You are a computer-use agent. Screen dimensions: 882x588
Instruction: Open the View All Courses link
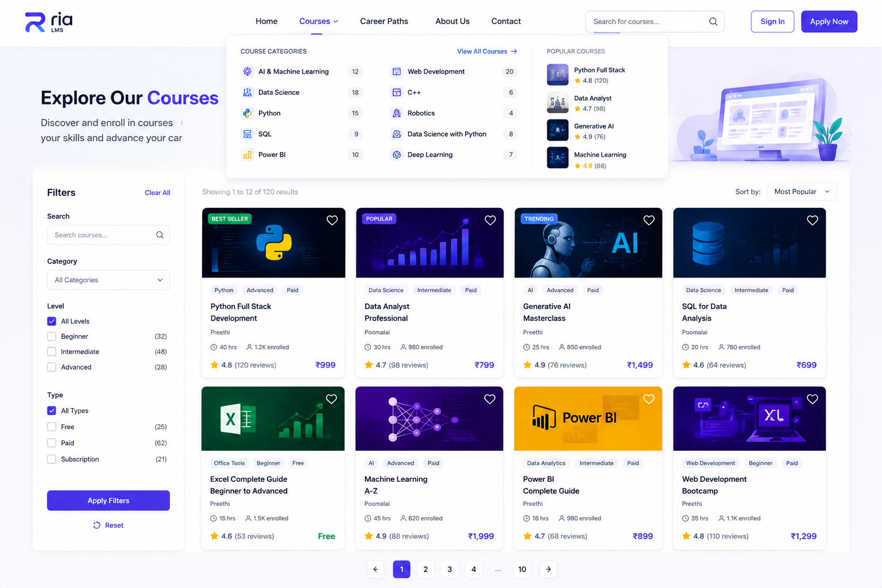coord(487,51)
